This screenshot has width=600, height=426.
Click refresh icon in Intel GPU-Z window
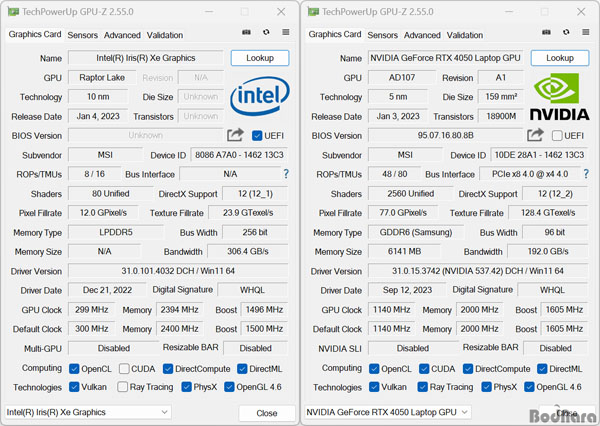click(x=266, y=32)
